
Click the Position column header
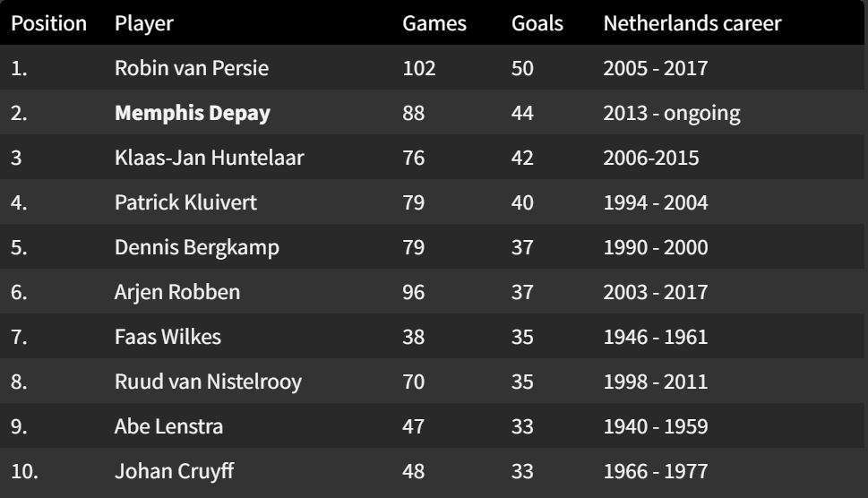pos(48,23)
